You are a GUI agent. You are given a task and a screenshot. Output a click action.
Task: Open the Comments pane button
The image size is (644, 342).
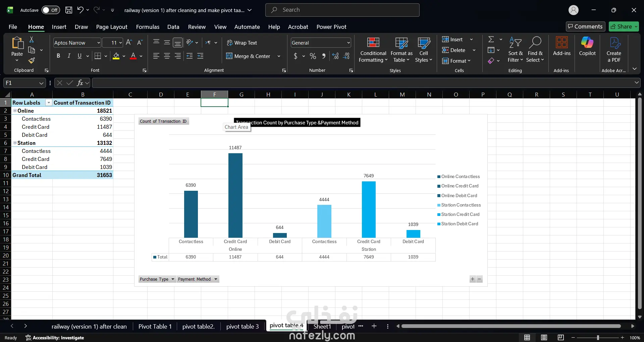point(585,26)
